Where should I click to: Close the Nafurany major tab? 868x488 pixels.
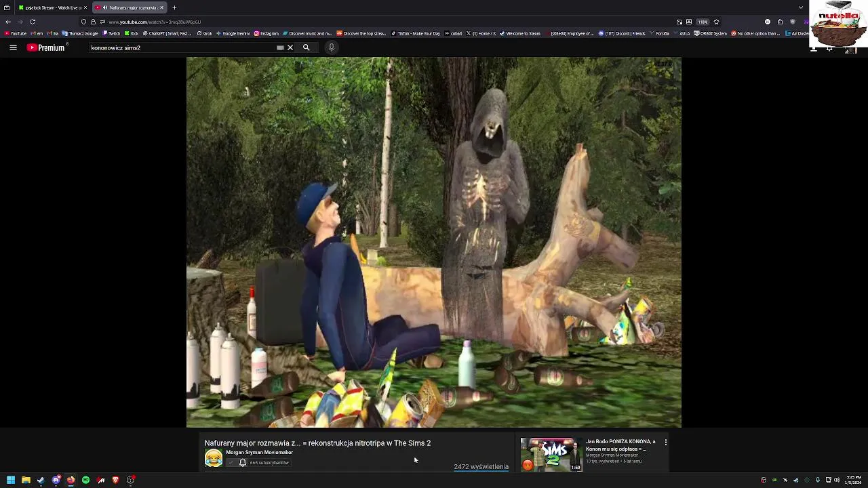click(161, 7)
